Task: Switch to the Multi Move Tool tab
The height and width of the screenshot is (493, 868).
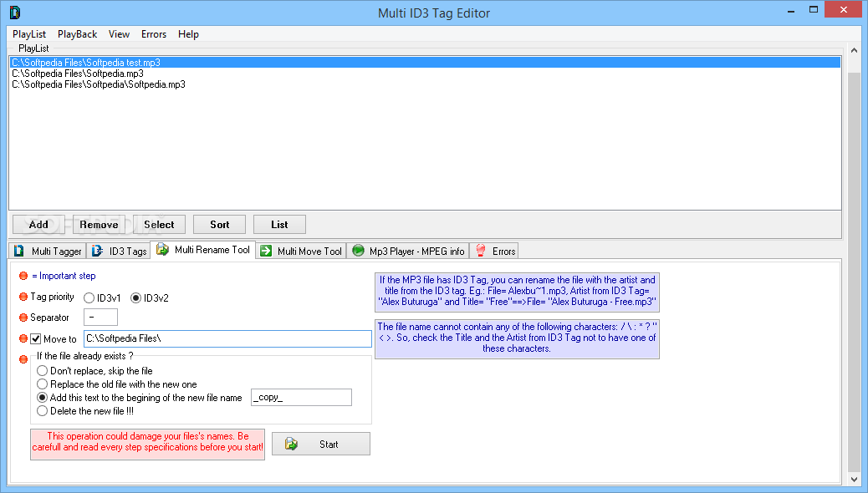Action: click(x=301, y=250)
